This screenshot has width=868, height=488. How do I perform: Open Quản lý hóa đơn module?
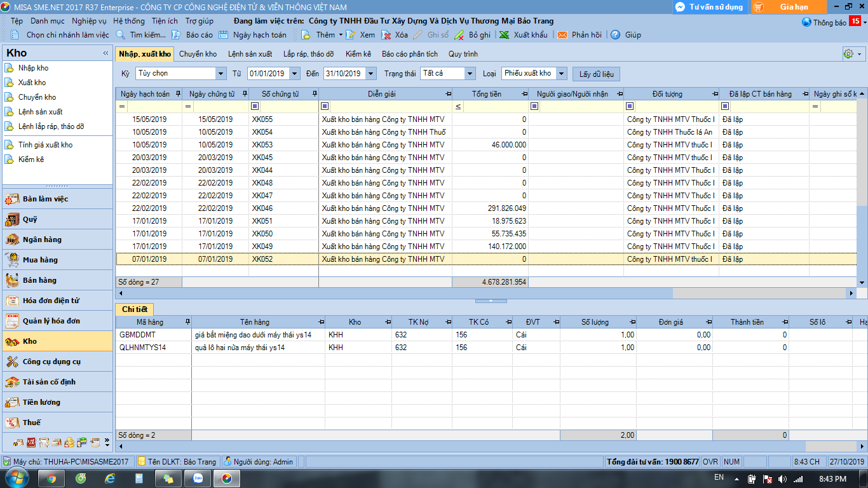coord(57,321)
